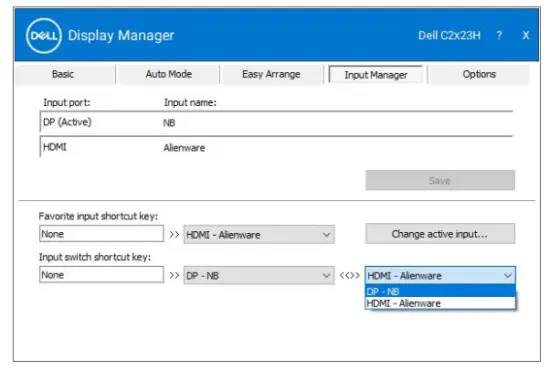Click the Input name column header
The height and width of the screenshot is (371, 550).
point(190,103)
